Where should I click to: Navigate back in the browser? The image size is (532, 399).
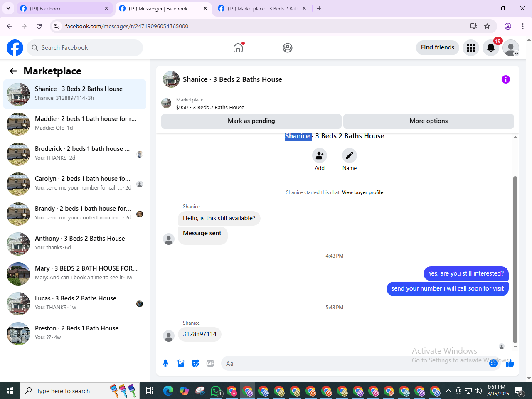pos(9,26)
